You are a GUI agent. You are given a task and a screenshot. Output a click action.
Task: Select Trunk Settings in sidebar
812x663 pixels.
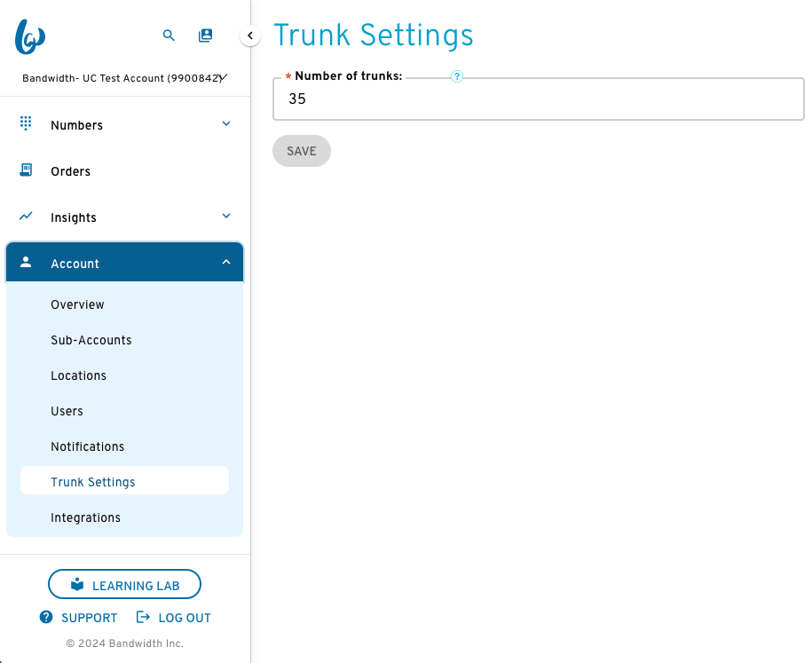[124, 481]
